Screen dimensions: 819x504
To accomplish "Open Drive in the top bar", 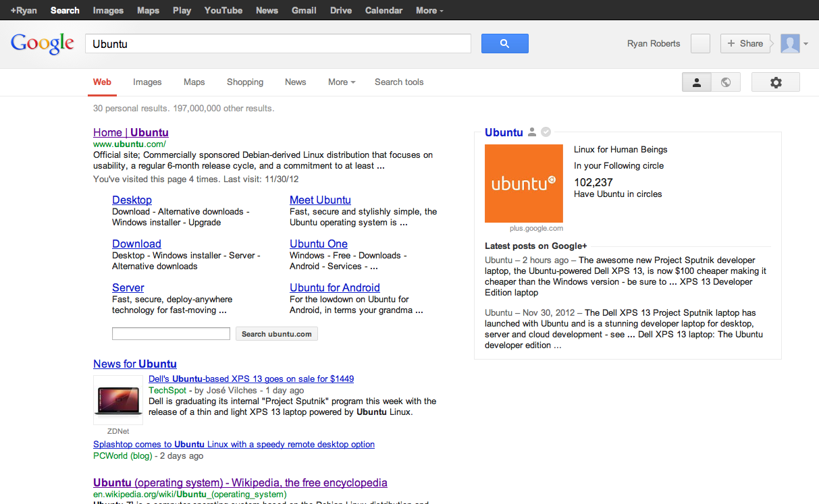I will 341,10.
